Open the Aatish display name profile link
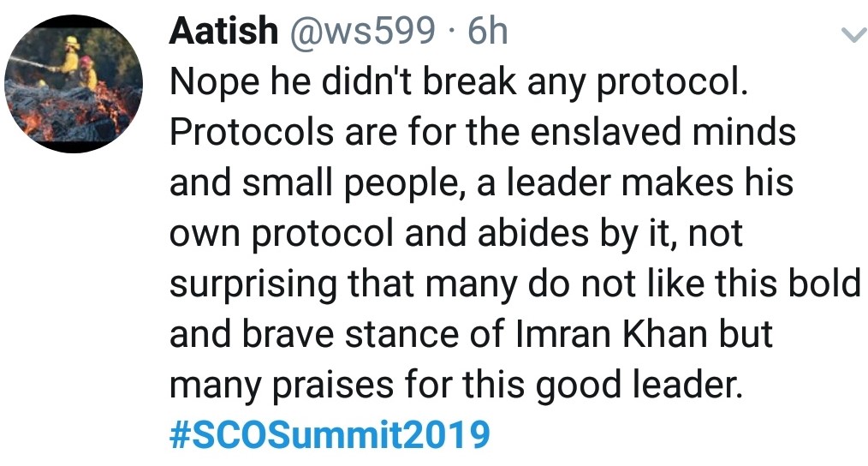 (x=223, y=33)
